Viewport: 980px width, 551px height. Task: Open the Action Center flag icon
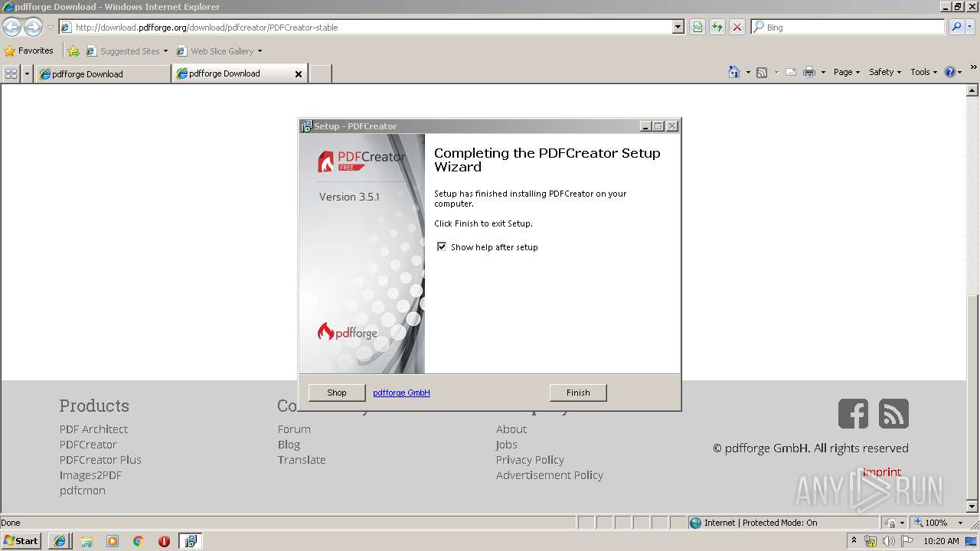(x=907, y=541)
